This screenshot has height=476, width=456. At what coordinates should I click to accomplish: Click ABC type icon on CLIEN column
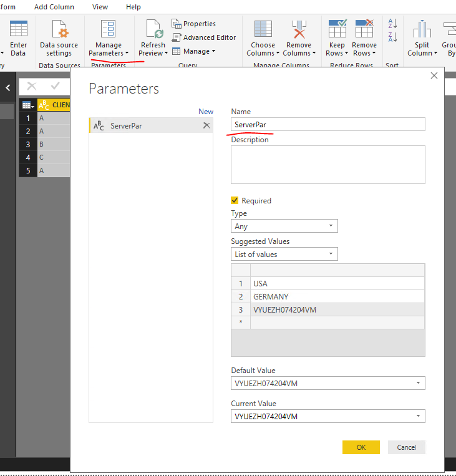point(44,105)
